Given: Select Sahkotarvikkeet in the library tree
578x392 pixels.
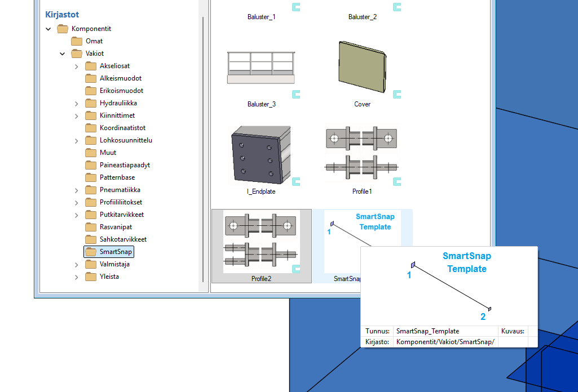Looking at the screenshot, I should coord(123,239).
